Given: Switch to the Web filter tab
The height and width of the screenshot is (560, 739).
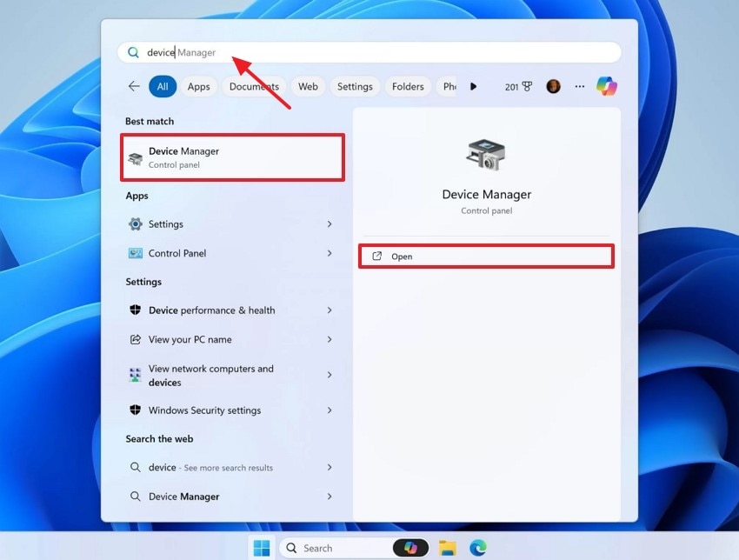Looking at the screenshot, I should pos(308,86).
